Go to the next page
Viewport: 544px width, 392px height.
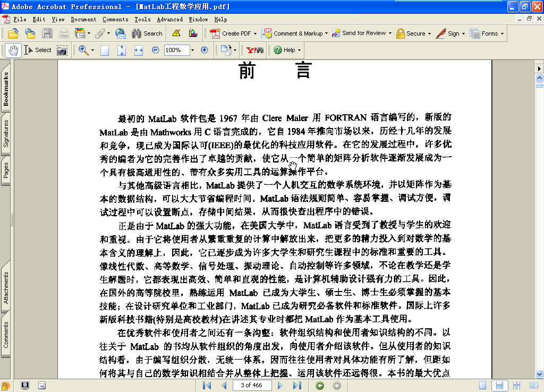pyautogui.click(x=280, y=386)
